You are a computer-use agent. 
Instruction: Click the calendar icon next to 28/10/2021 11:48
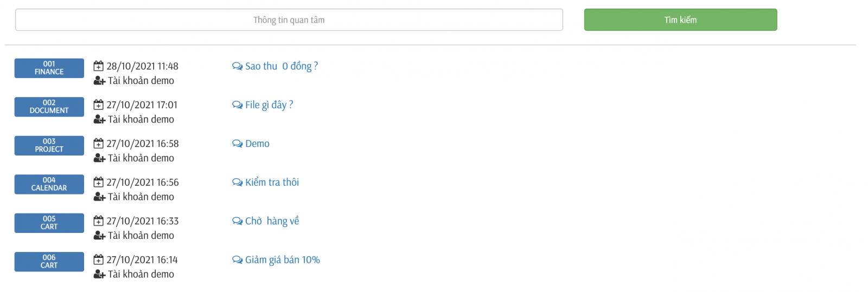coord(98,66)
